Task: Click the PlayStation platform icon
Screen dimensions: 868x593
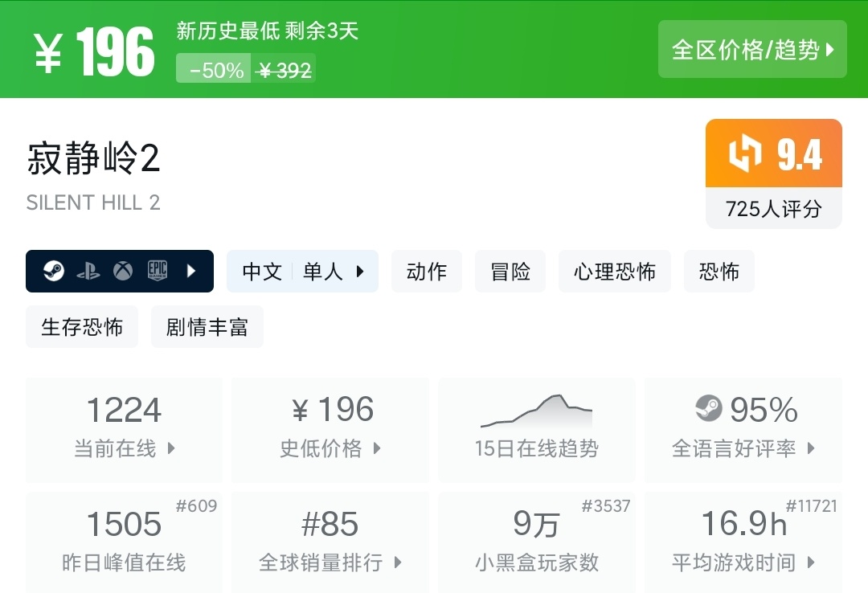Action: [x=88, y=272]
